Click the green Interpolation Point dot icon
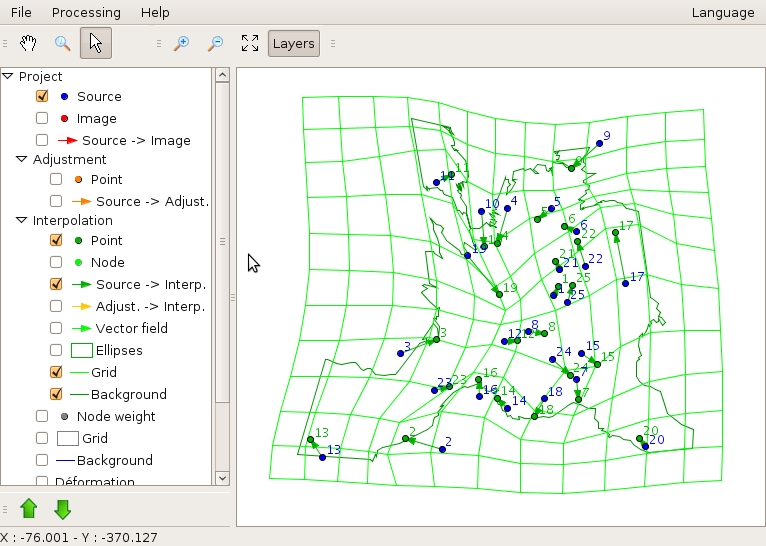This screenshot has width=766, height=546. tap(78, 240)
